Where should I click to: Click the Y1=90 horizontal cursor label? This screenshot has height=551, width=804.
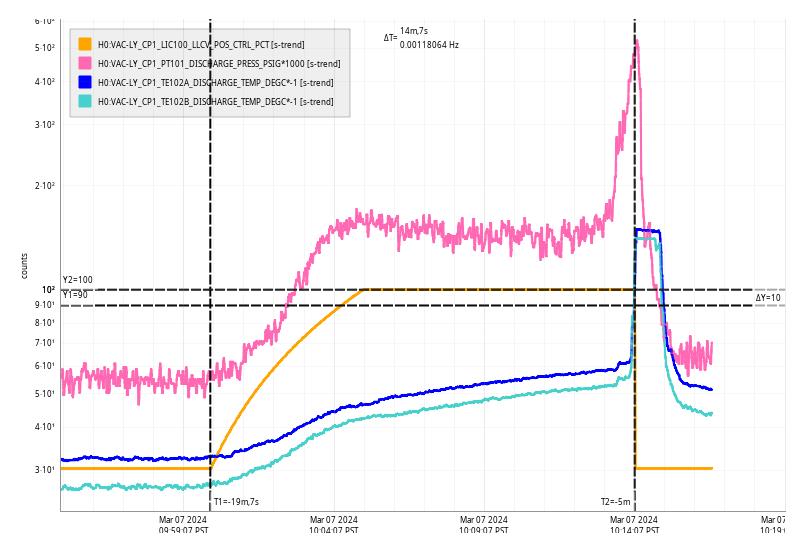(75, 295)
